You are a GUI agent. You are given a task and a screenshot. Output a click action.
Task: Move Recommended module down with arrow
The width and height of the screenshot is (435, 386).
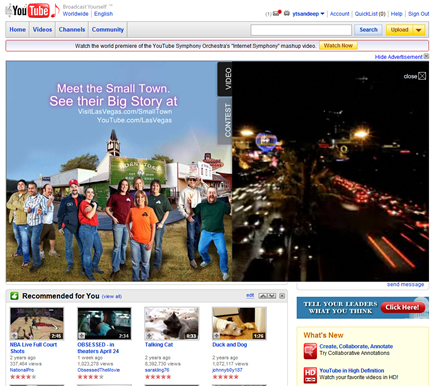click(272, 296)
